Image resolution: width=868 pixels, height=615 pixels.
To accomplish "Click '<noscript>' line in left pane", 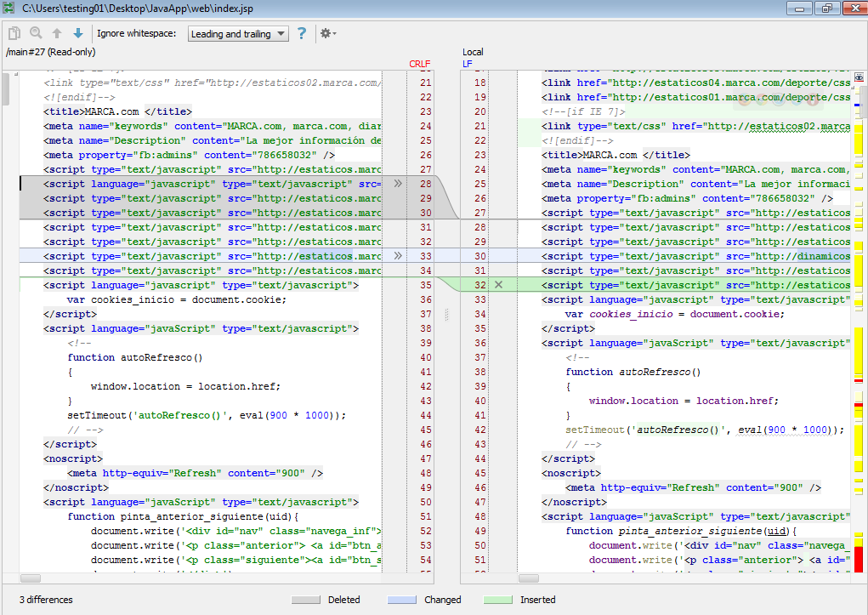I will coord(73,458).
